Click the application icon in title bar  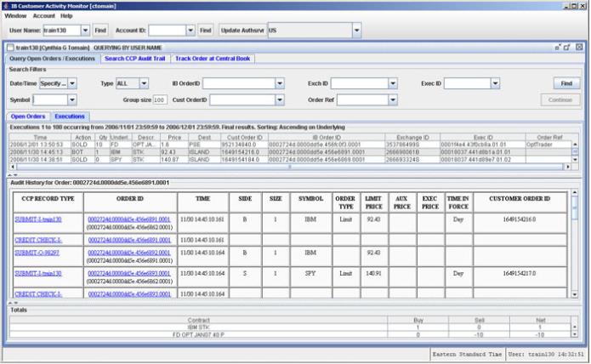[x=5, y=5]
